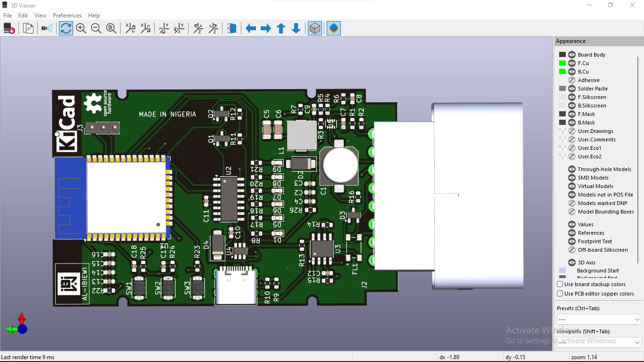
Task: Copy the 3D image to clipboard
Action: click(x=28, y=28)
